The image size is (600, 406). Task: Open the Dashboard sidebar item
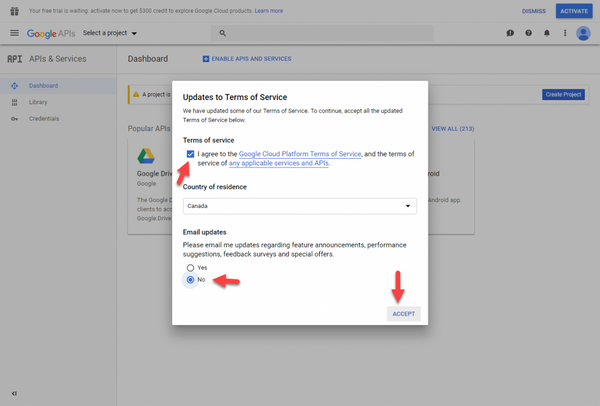pos(43,86)
